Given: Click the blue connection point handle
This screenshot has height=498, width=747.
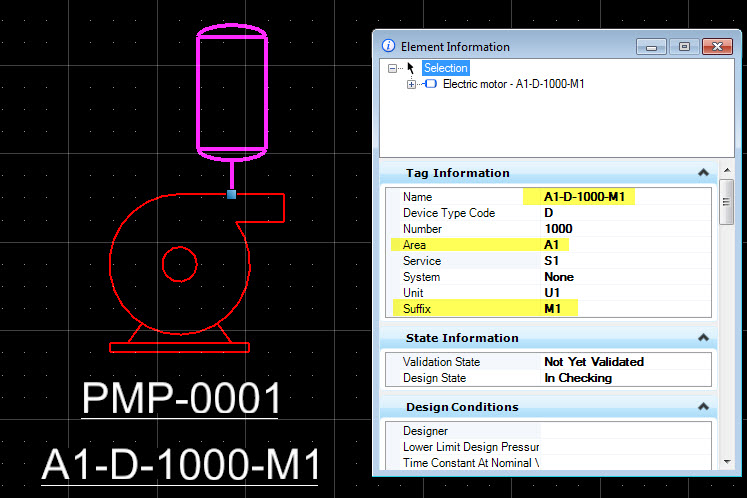Looking at the screenshot, I should pyautogui.click(x=232, y=194).
